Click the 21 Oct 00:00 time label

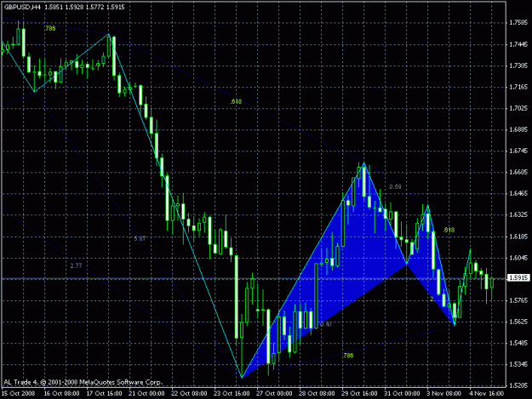(x=146, y=394)
